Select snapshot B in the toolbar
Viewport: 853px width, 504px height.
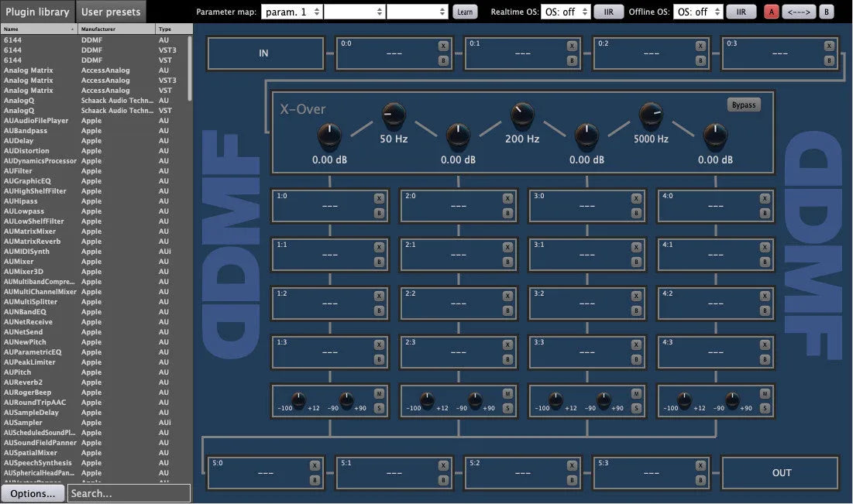point(825,12)
